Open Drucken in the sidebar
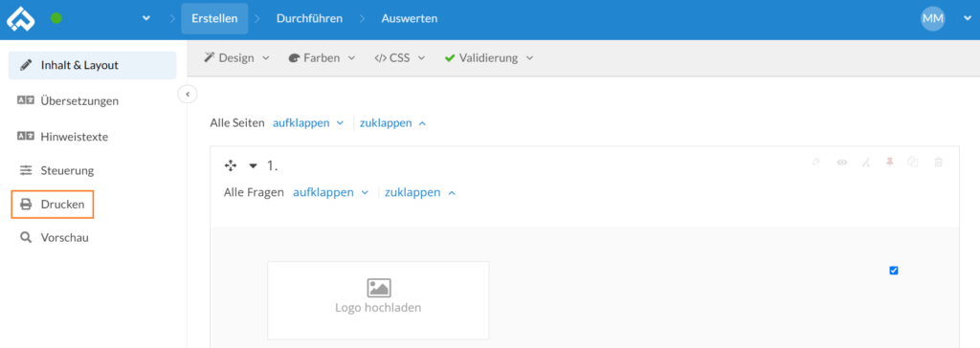Viewport: 980px width, 348px height. point(53,205)
